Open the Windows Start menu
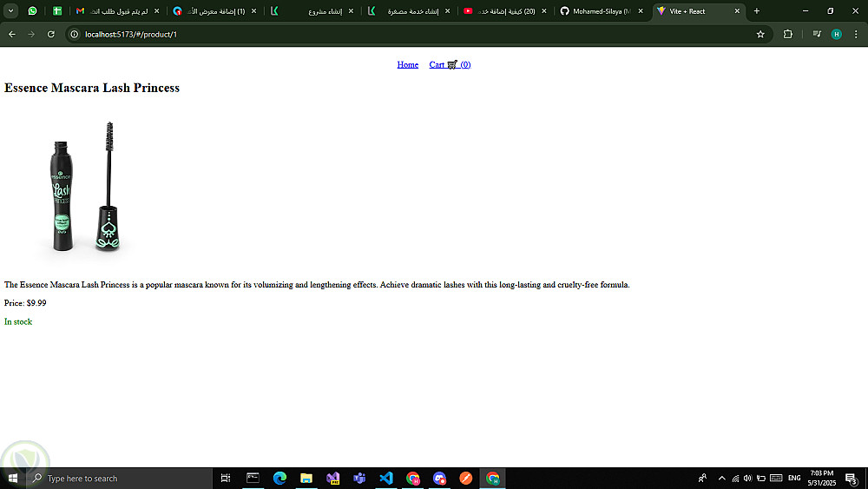The width and height of the screenshot is (868, 489). point(13,478)
